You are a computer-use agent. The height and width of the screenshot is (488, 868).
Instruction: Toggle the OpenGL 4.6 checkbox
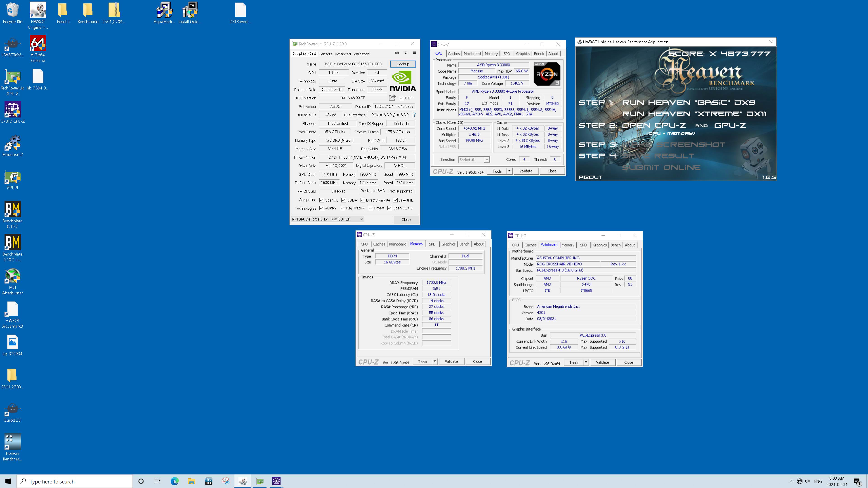point(389,208)
